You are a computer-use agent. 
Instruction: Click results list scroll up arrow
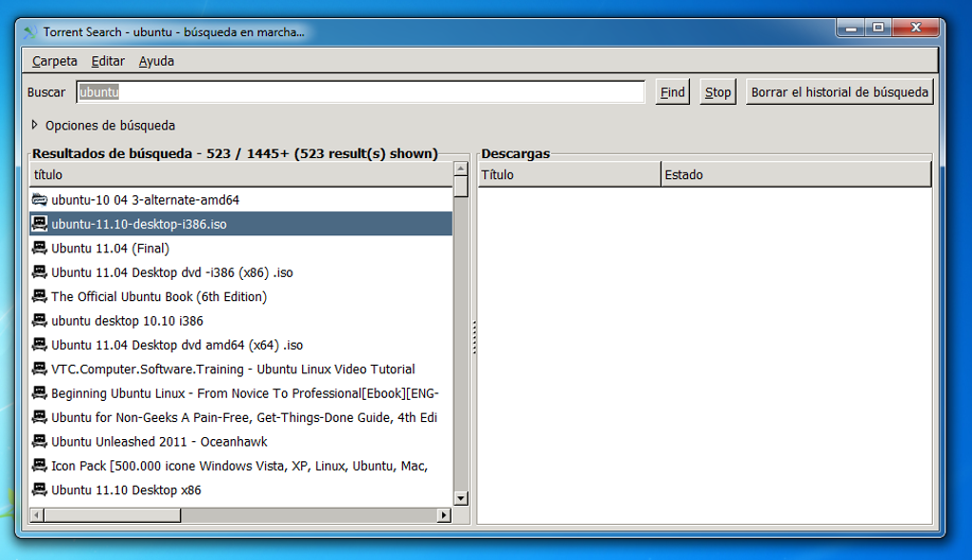[460, 169]
